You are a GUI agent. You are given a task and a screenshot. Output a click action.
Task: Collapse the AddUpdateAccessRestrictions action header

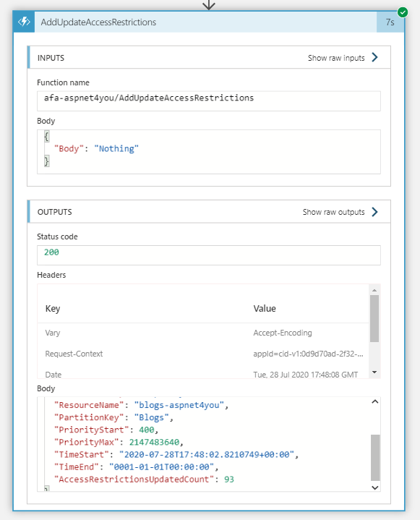pos(205,22)
